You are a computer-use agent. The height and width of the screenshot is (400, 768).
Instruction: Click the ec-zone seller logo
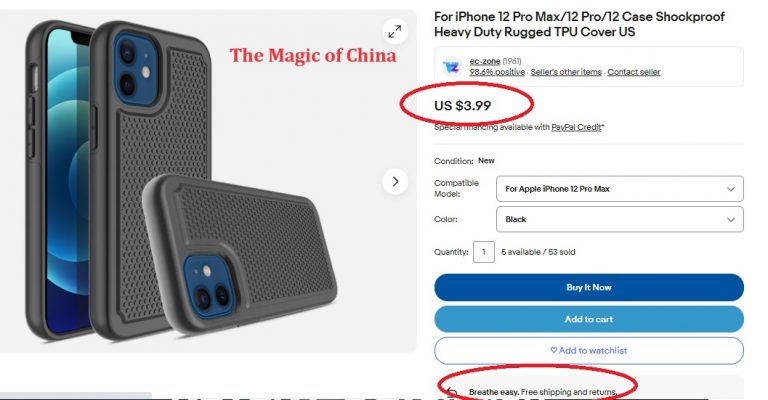452,67
